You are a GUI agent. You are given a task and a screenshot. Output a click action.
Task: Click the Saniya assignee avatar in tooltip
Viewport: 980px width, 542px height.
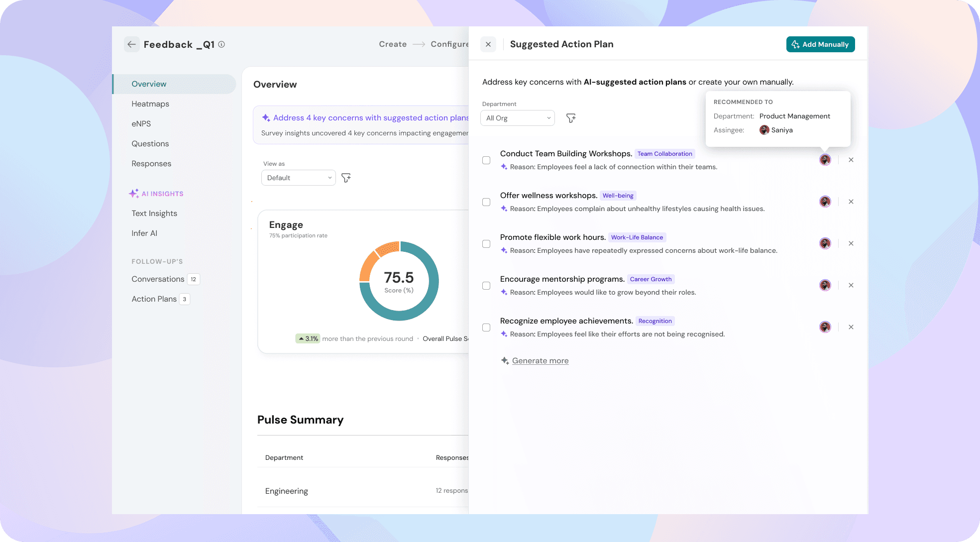point(764,130)
